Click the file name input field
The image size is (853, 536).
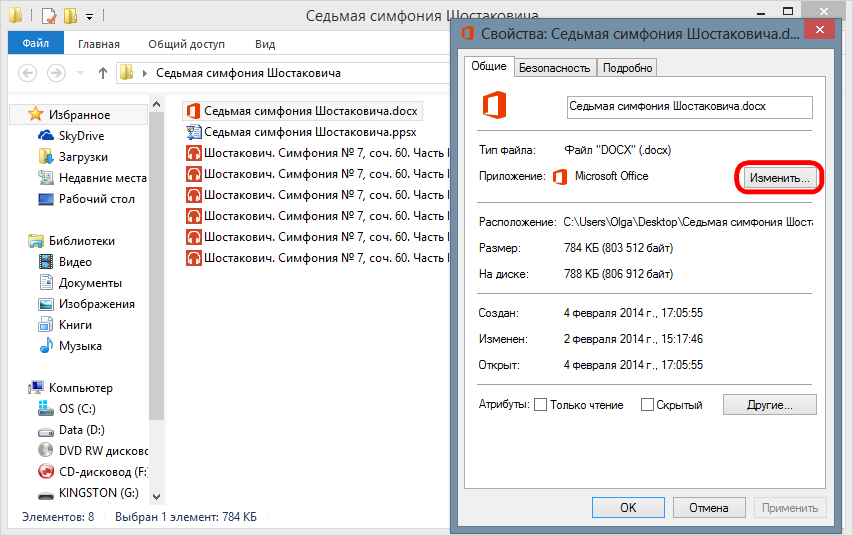688,106
